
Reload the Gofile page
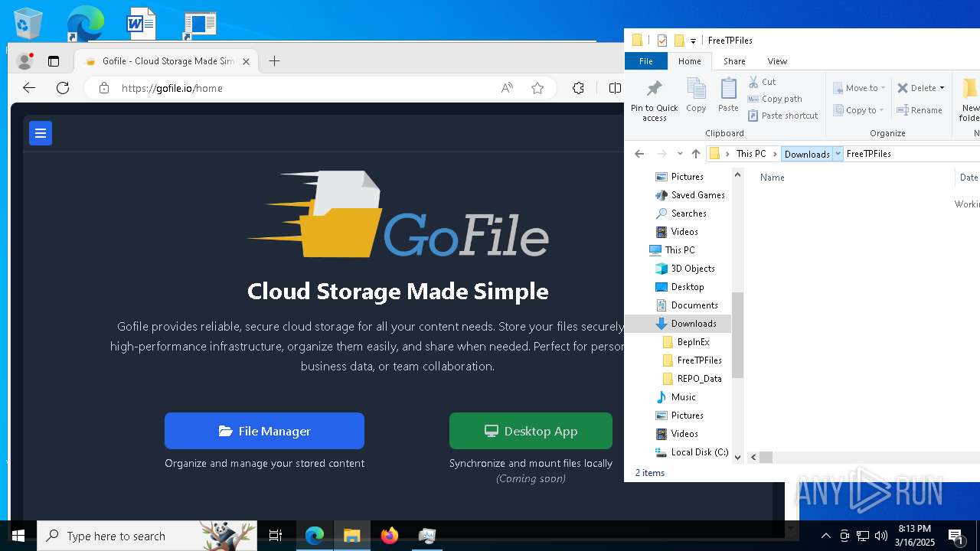(63, 88)
